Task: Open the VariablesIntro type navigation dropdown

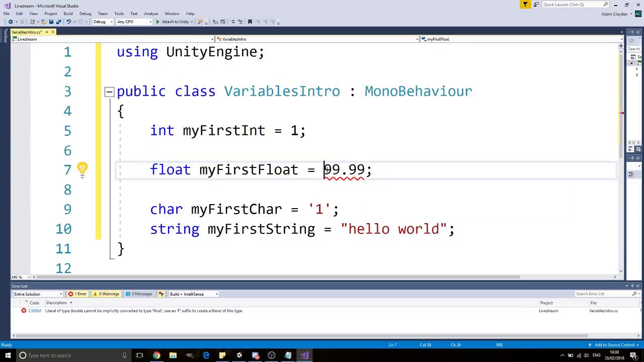Action: point(317,39)
